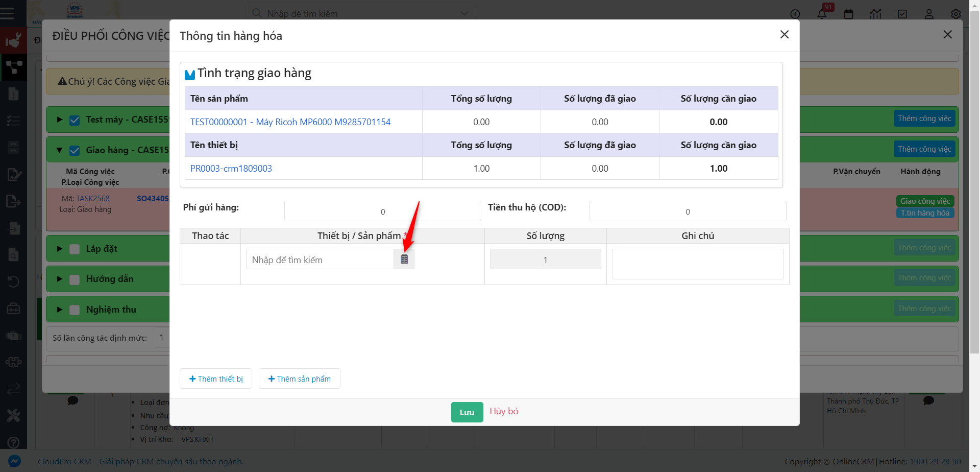The width and height of the screenshot is (980, 472).
Task: Open product link TEST00000001 Máy Ricoh MP6000
Action: [290, 122]
